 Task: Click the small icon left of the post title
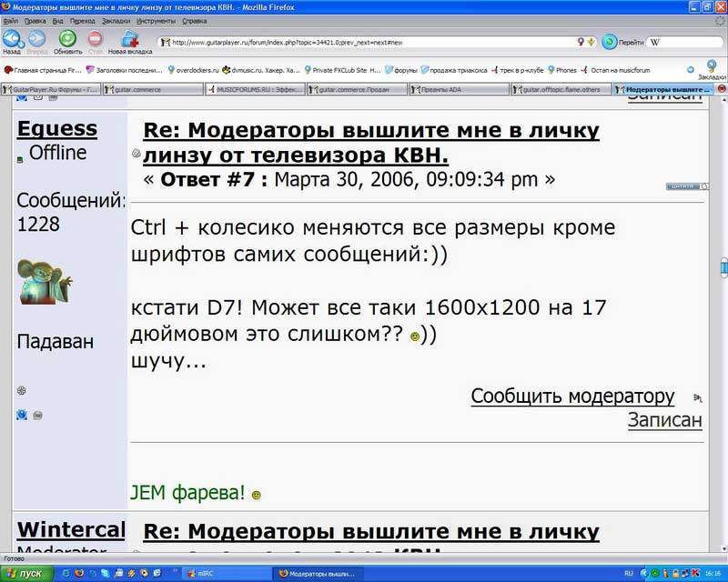point(136,153)
